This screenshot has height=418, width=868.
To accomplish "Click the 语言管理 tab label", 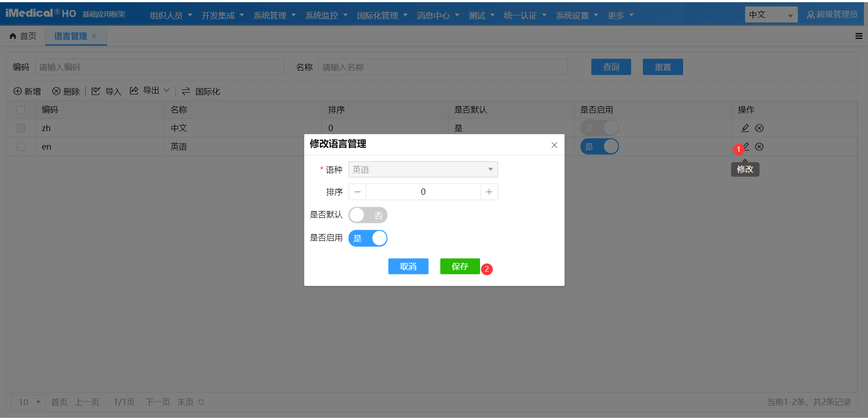I will coord(71,36).
